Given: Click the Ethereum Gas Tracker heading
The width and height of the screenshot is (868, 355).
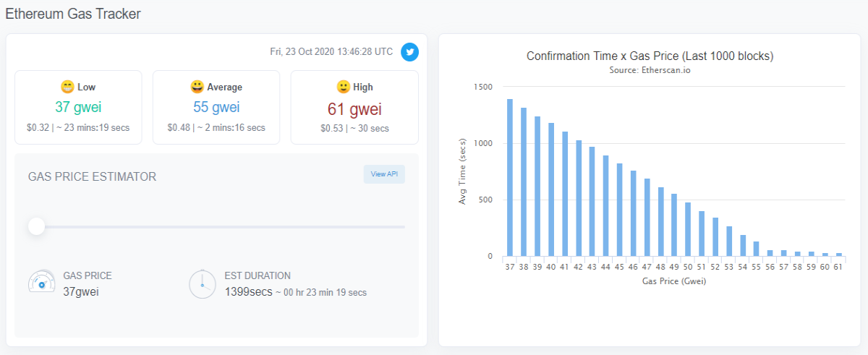Looking at the screenshot, I should (x=73, y=13).
